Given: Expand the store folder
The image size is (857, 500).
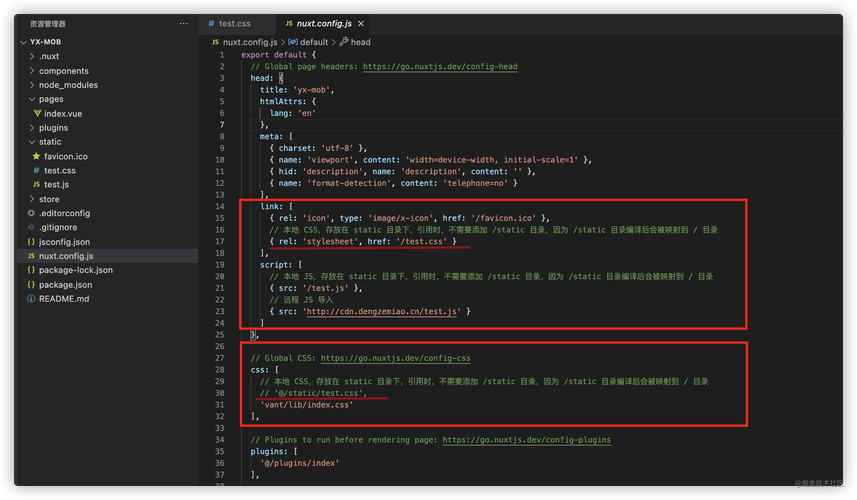Looking at the screenshot, I should pos(32,199).
